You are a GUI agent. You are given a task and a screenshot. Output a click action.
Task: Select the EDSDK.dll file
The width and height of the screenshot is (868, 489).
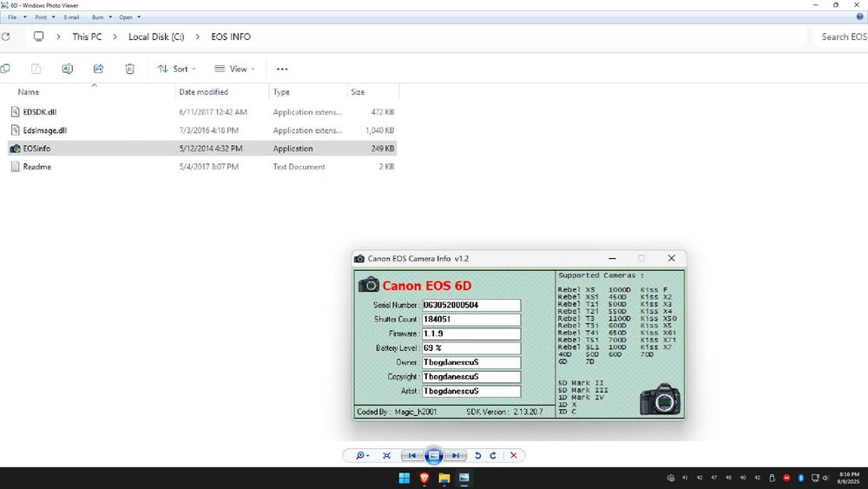pos(202,112)
